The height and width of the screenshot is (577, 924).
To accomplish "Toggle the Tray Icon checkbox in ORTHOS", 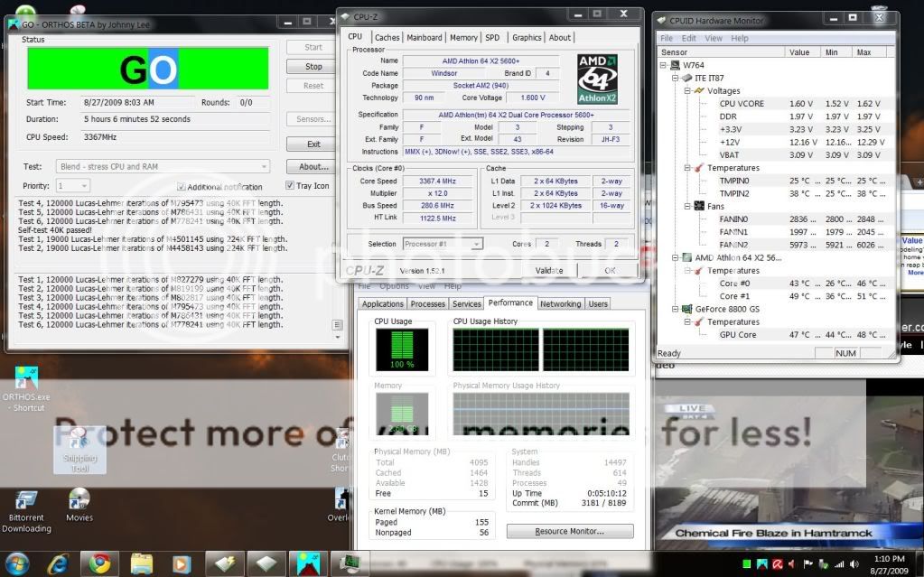I will pyautogui.click(x=293, y=186).
